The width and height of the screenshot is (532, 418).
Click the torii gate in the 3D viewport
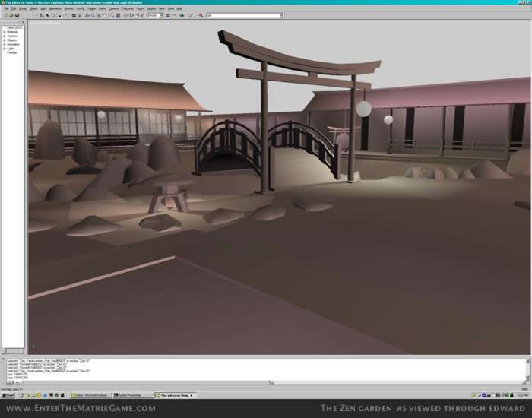299,112
